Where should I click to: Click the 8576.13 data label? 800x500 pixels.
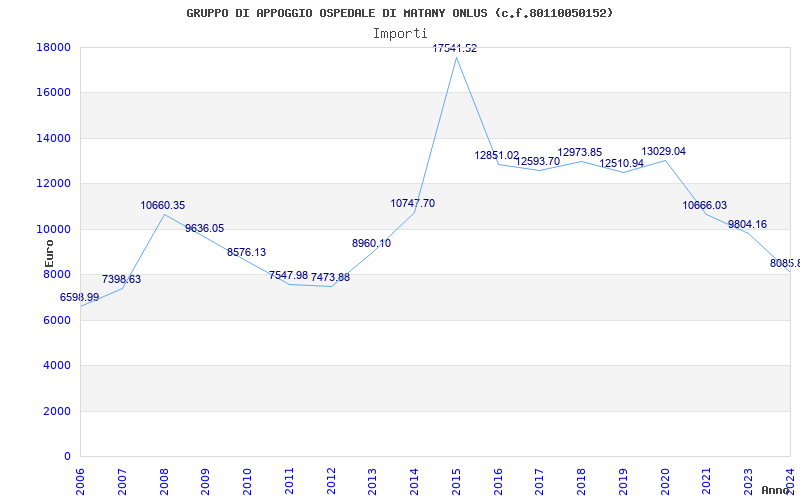tap(246, 253)
